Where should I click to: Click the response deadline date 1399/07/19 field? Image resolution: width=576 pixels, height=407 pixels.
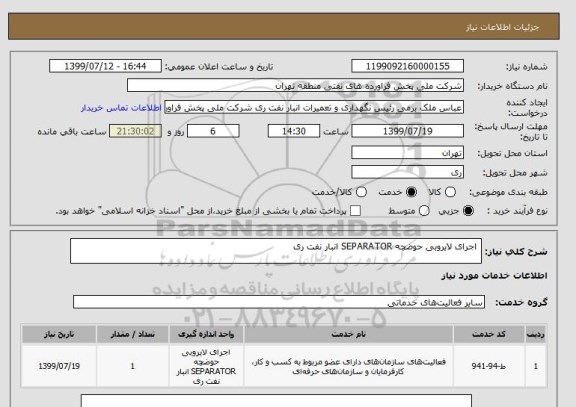pyautogui.click(x=407, y=131)
